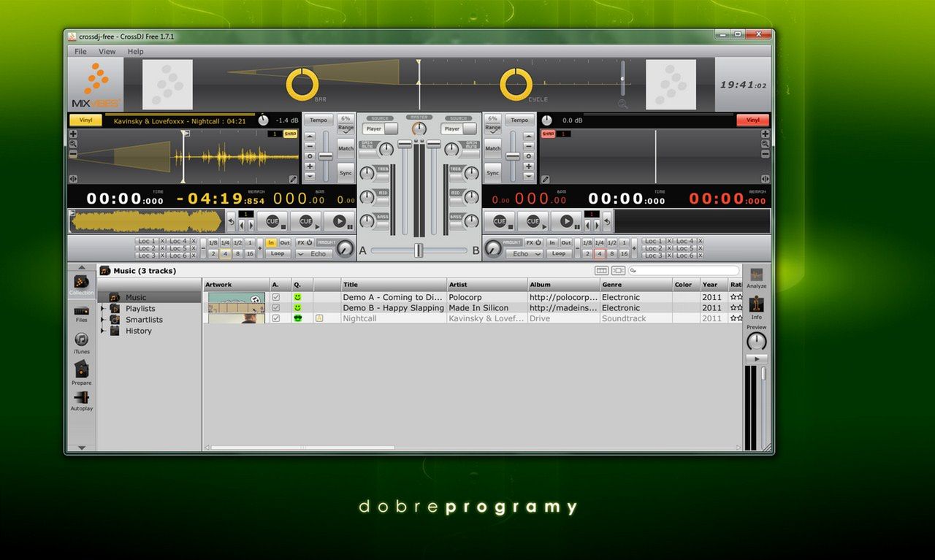Toggle deck B Vinyl mode
Screen dimensions: 935x560
(x=753, y=120)
